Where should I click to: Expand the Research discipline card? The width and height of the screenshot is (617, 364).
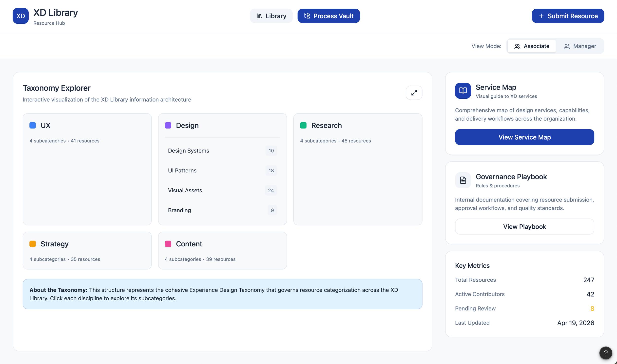[x=357, y=126]
